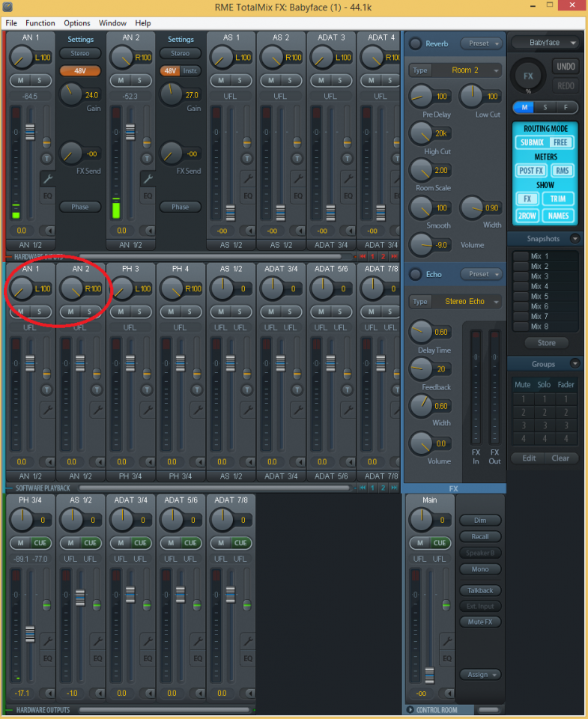
Task: Click the large FX knob in top right
Action: (x=528, y=76)
